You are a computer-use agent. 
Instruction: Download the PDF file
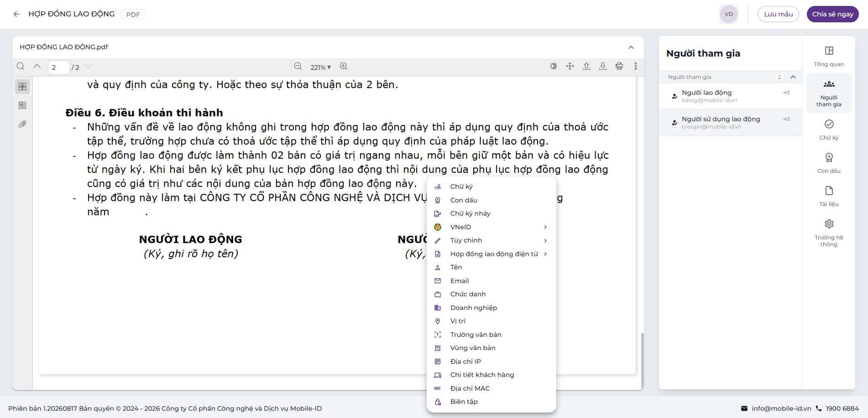tap(603, 67)
